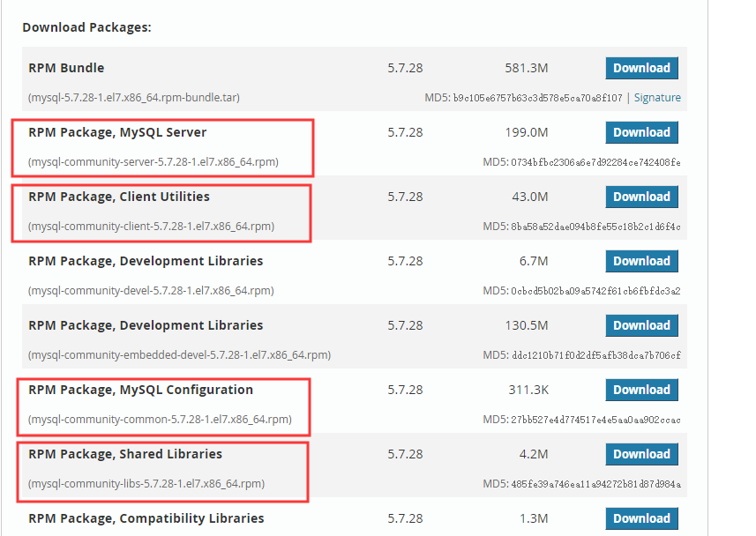This screenshot has height=536, width=756.
Task: Click the 'RPM Bundle' title
Action: (x=66, y=68)
